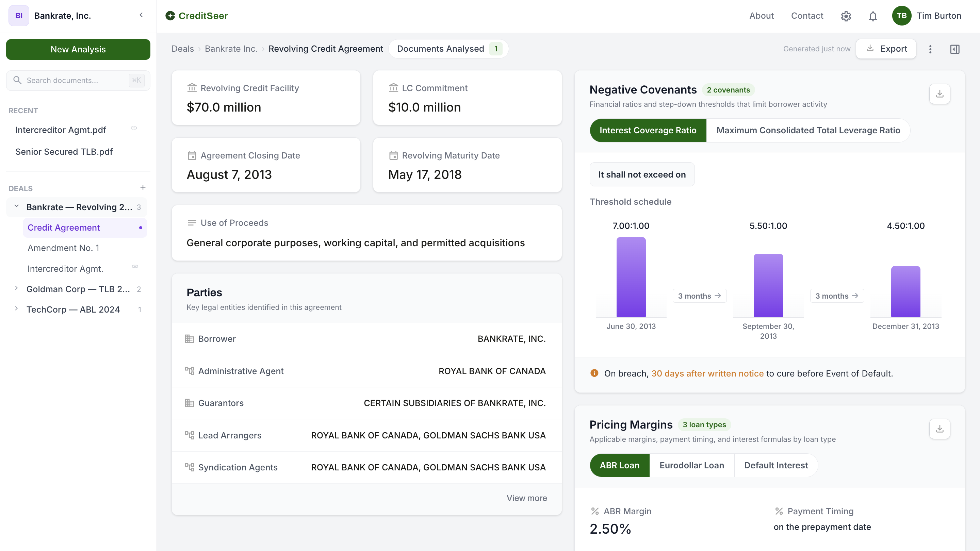Click View more under Parties
Image resolution: width=980 pixels, height=551 pixels.
pos(526,498)
